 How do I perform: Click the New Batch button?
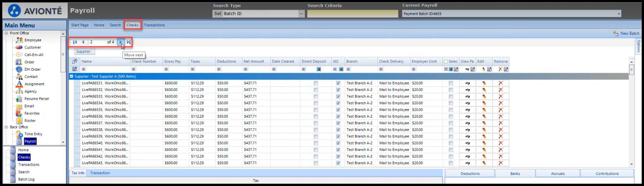626,33
